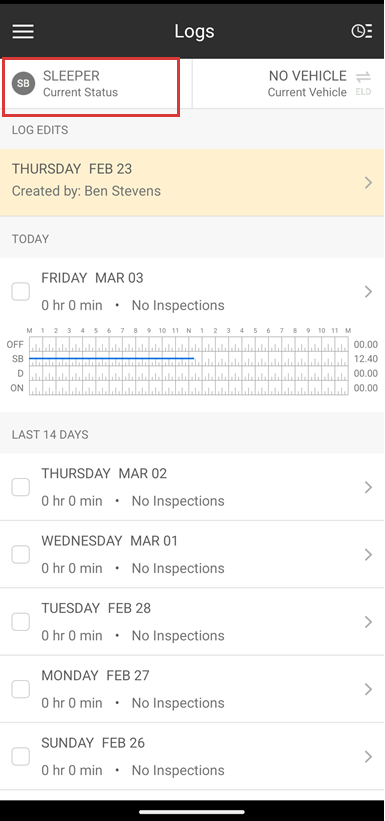Expand Thursday Mar 02 log chevron
The image size is (385, 821).
tap(369, 487)
